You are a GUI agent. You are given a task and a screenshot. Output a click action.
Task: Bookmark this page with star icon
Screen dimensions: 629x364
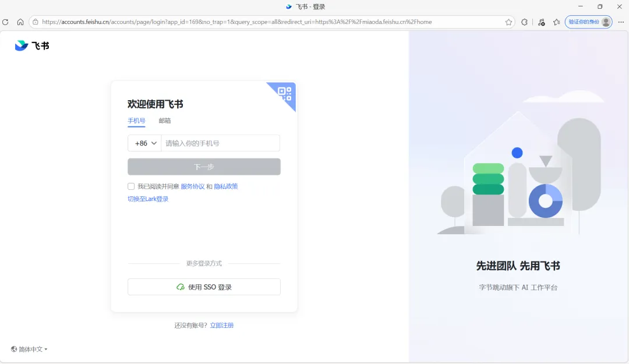[x=508, y=22]
